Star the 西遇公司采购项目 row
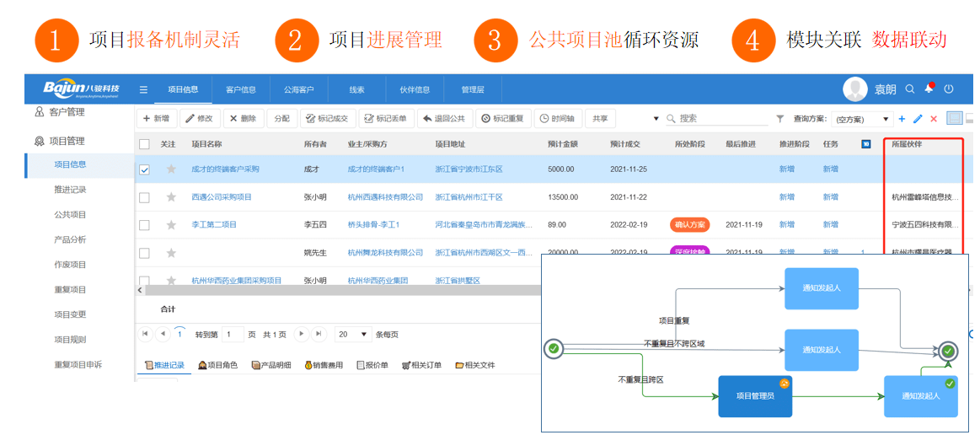This screenshot has width=980, height=435. 171,197
